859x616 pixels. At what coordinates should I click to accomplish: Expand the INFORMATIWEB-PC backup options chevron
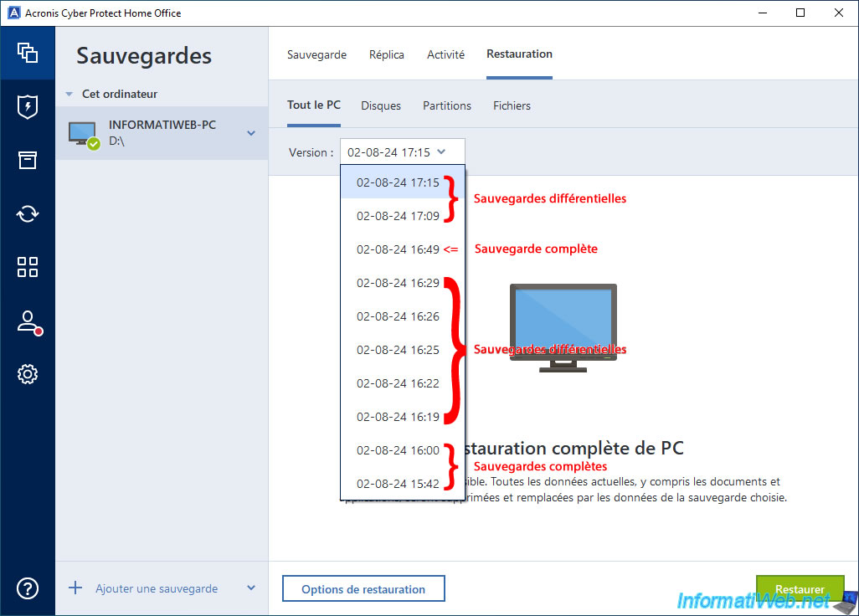(x=251, y=133)
